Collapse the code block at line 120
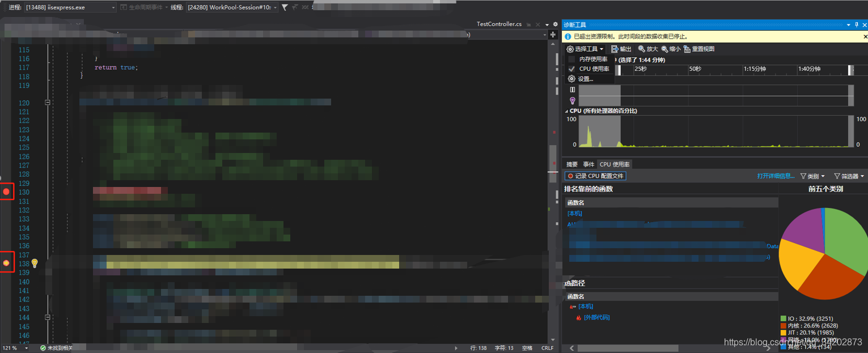The width and height of the screenshot is (868, 353). [48, 103]
